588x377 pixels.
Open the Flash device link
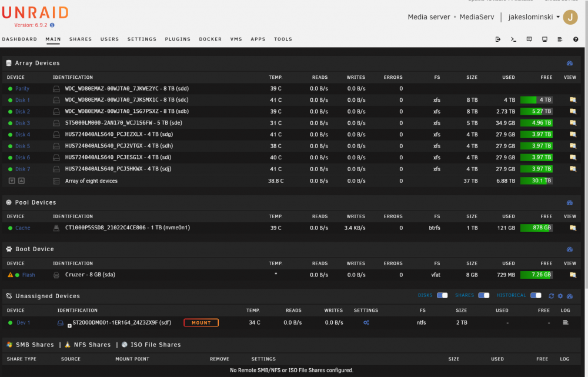(x=28, y=275)
